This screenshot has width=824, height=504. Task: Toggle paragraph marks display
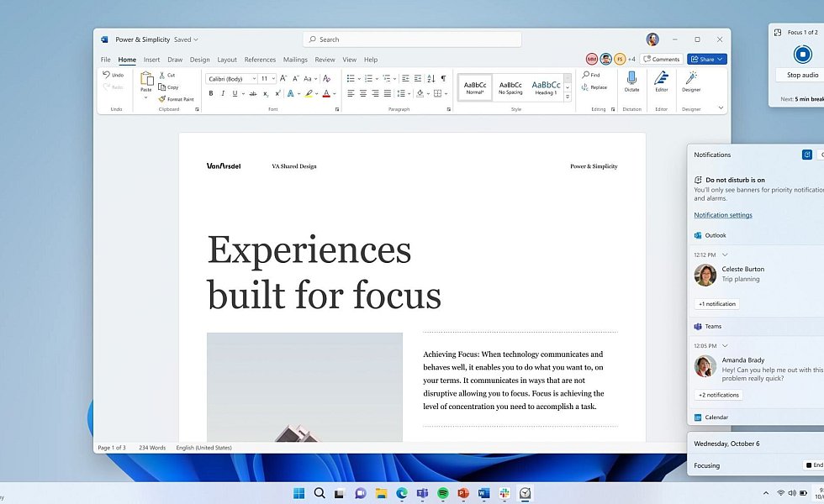tap(444, 78)
